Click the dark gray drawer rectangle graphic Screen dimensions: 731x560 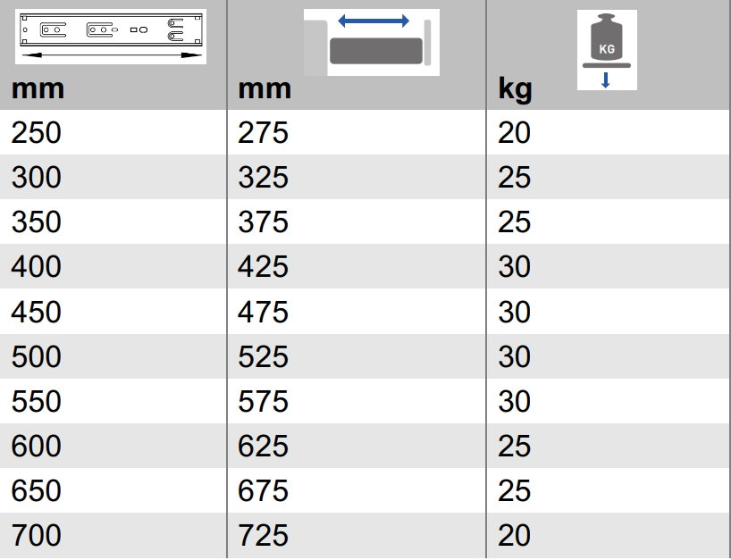376,51
